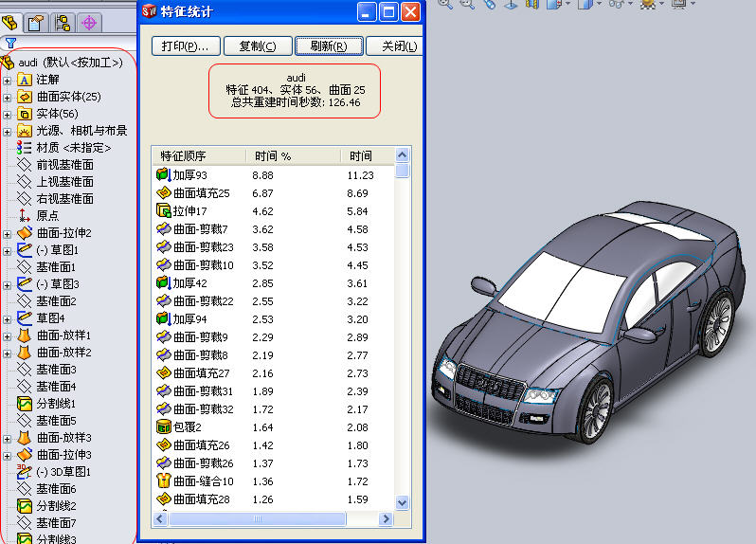Click the 基准面1 plane icon
Image resolution: width=756 pixels, height=544 pixels.
[x=24, y=266]
